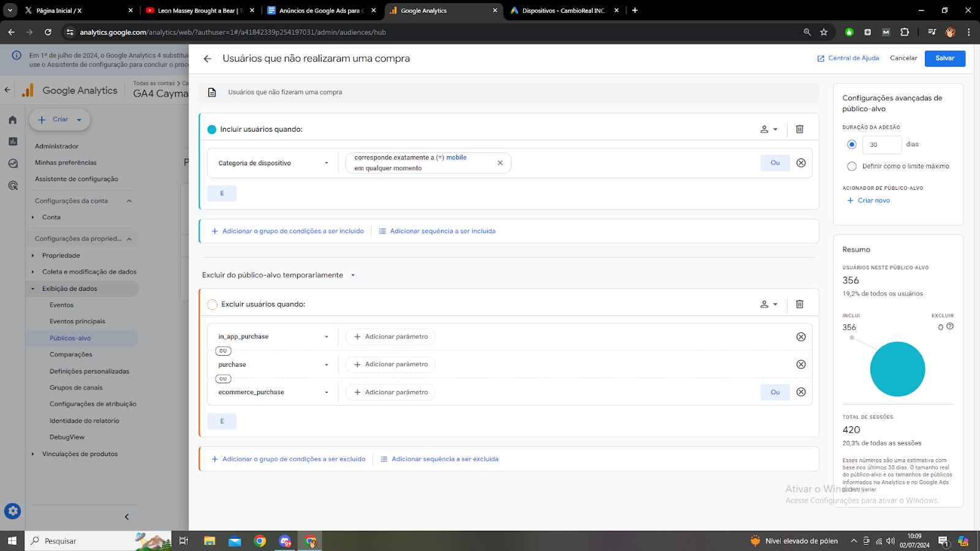Image resolution: width=980 pixels, height=551 pixels.
Task: Open a new browser tab
Action: 635,10
